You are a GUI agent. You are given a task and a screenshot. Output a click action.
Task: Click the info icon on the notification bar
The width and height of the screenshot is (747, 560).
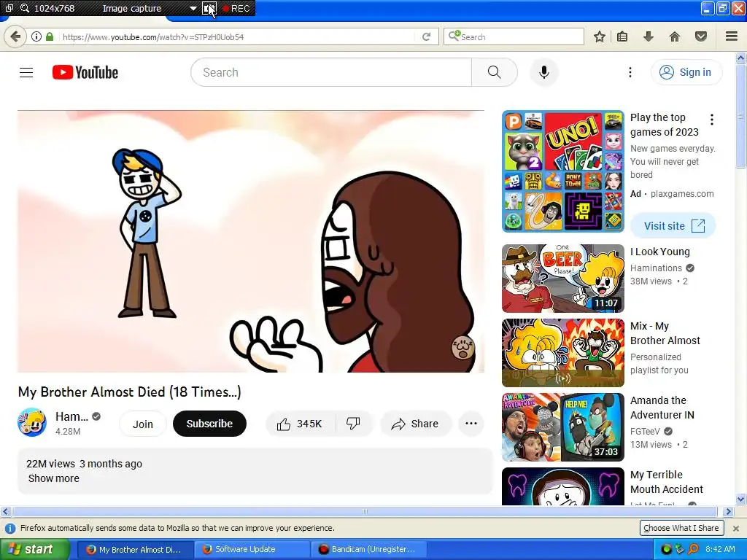(x=10, y=528)
